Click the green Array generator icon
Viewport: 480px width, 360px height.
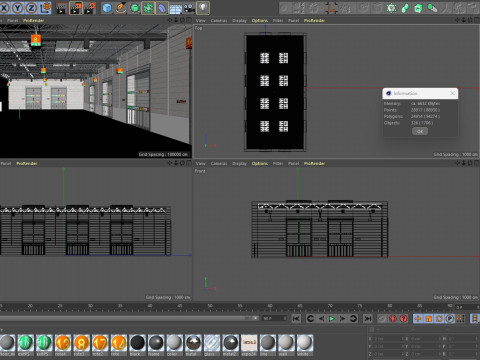click(x=148, y=8)
